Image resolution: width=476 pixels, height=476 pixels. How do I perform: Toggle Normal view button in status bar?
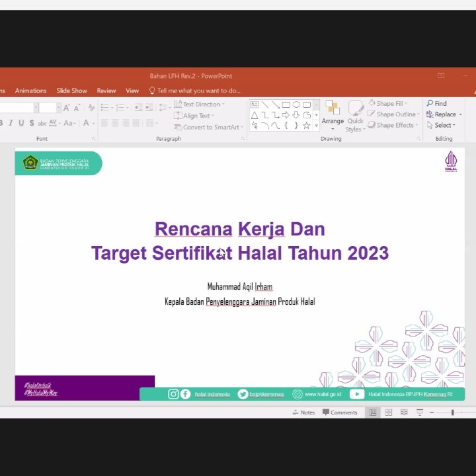(373, 413)
